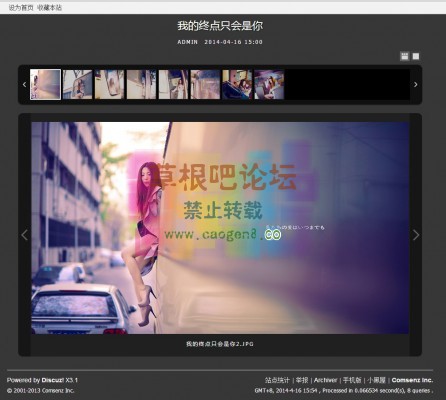Viewport: 446px width, 400px height.
Task: Open the second thumbnail in strip
Action: point(77,84)
